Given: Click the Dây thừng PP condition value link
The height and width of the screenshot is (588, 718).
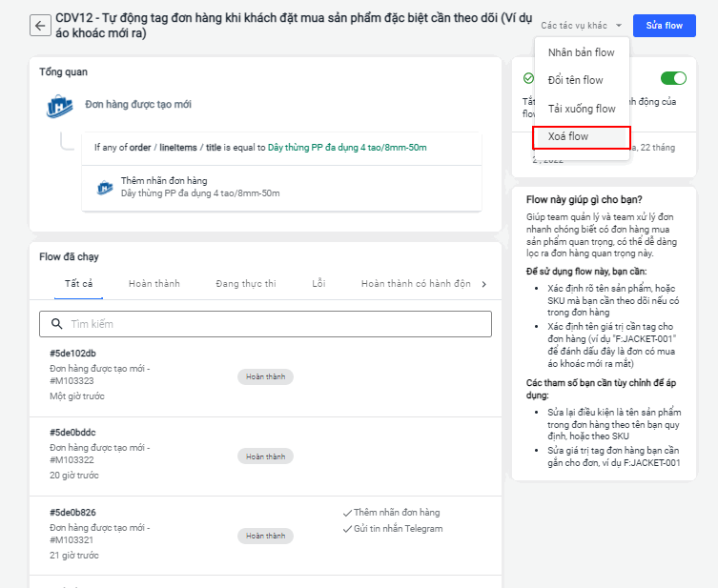Looking at the screenshot, I should pyautogui.click(x=347, y=148).
